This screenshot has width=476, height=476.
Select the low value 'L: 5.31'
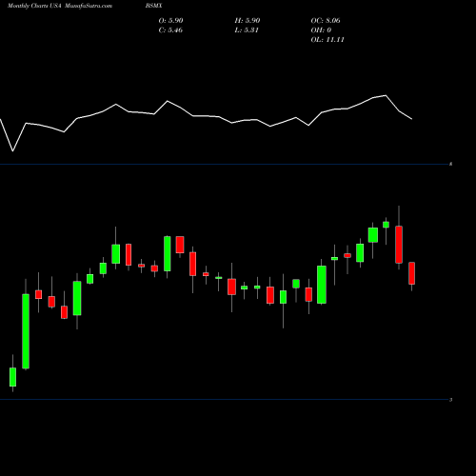(x=247, y=30)
